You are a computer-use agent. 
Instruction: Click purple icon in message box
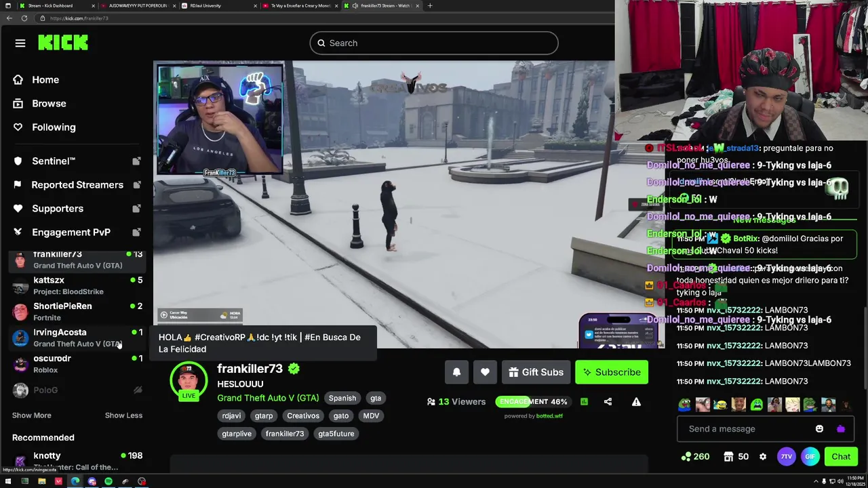(841, 429)
